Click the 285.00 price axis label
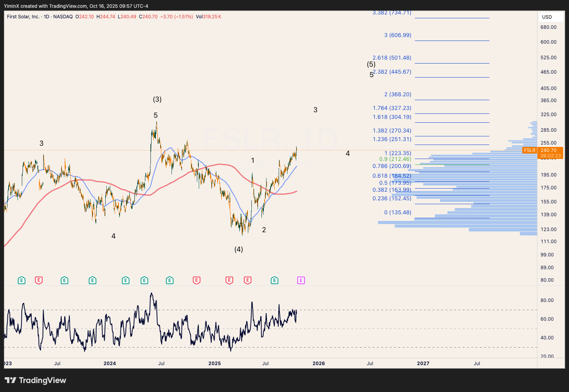Viewport: 569px width, 392px height. pos(548,130)
